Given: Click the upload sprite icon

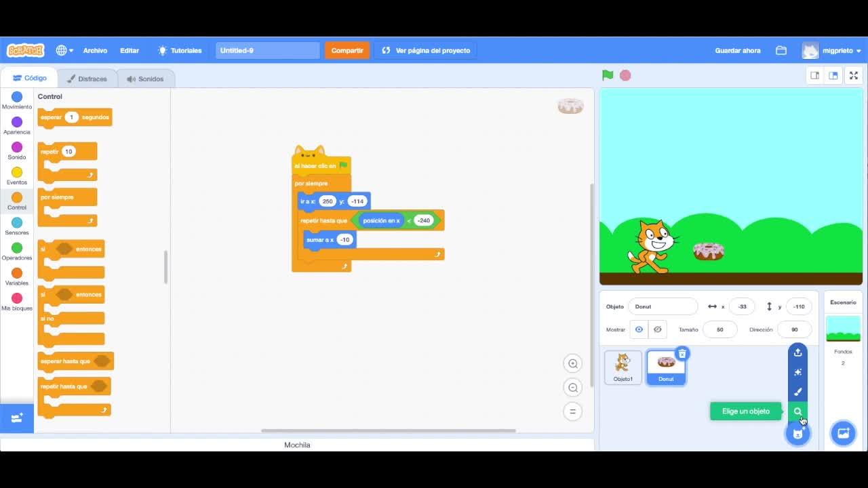Looking at the screenshot, I should point(797,352).
